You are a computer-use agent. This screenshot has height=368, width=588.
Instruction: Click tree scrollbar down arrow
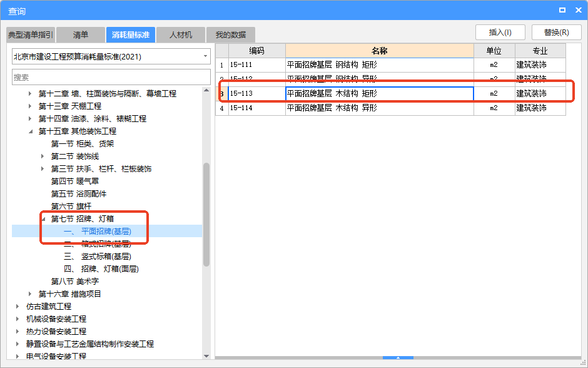(x=206, y=356)
